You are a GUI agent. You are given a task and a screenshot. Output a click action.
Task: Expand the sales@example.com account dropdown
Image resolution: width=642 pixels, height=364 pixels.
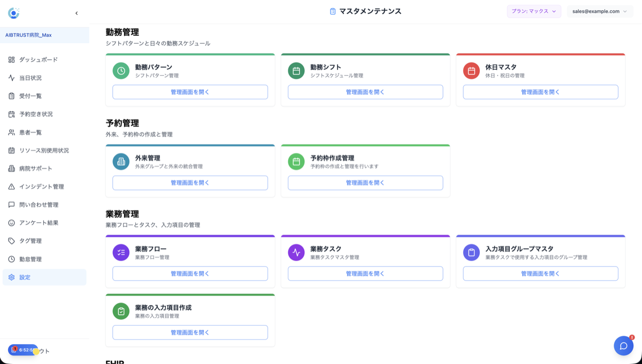(599, 11)
